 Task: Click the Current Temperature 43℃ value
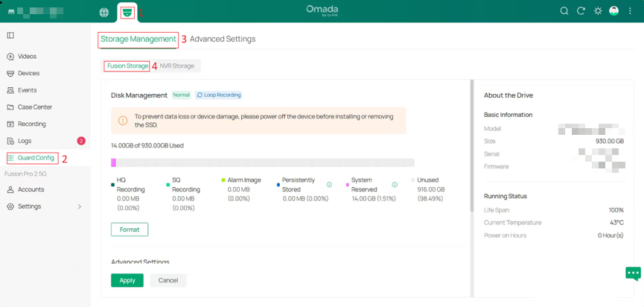coord(617,222)
